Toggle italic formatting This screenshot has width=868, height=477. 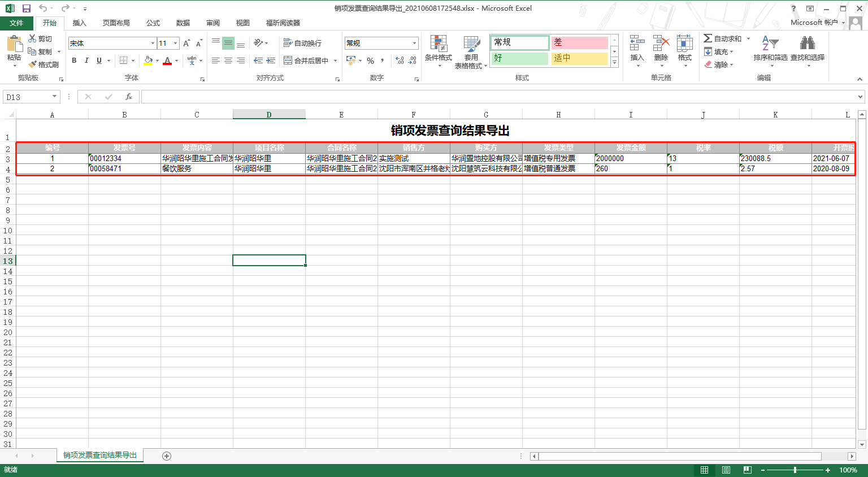tap(86, 60)
